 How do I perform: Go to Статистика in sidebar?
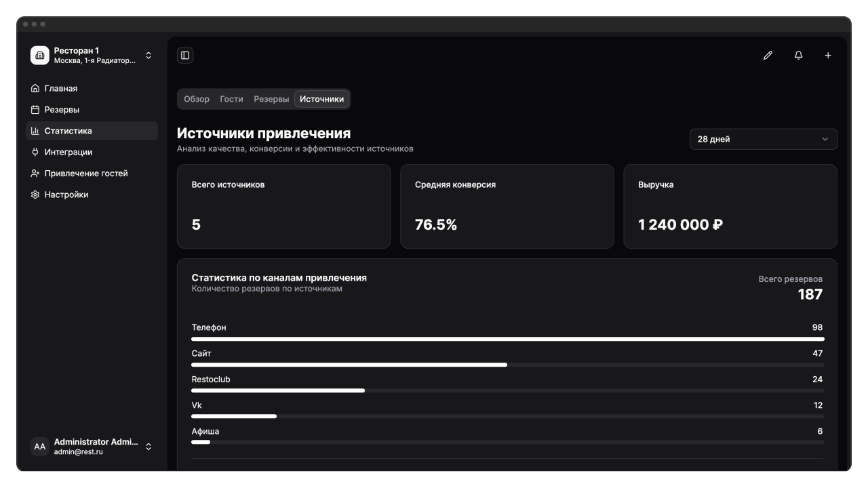(68, 131)
